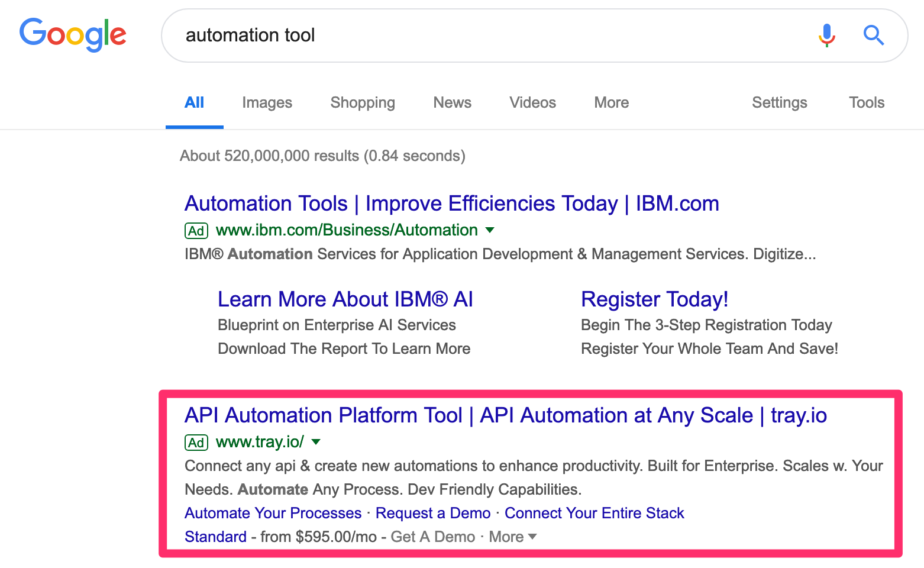Viewport: 924px width, 568px height.
Task: Open the News tab
Action: pos(452,103)
